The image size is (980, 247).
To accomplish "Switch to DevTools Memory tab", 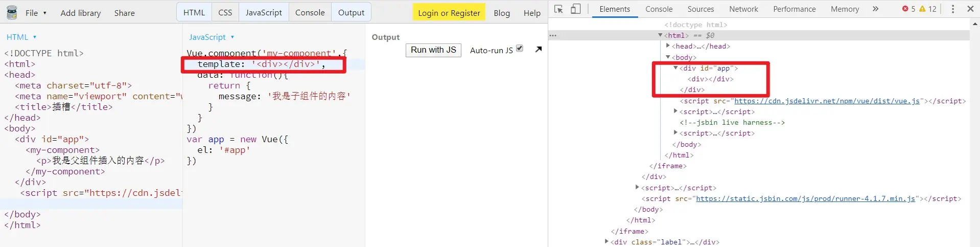I will tap(845, 9).
